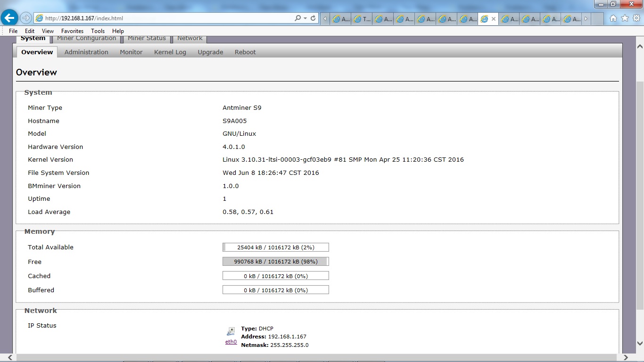The width and height of the screenshot is (644, 362).
Task: Open browser Tools gear icon
Action: pyautogui.click(x=636, y=18)
